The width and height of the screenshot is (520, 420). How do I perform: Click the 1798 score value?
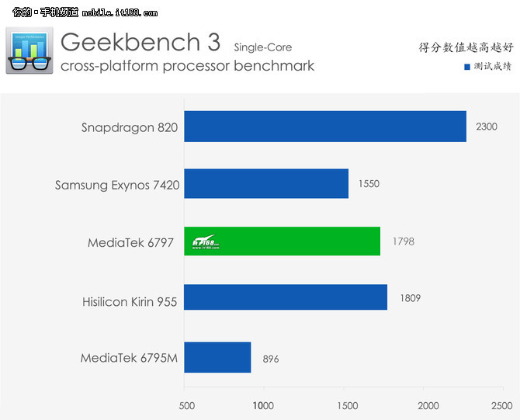(x=403, y=241)
